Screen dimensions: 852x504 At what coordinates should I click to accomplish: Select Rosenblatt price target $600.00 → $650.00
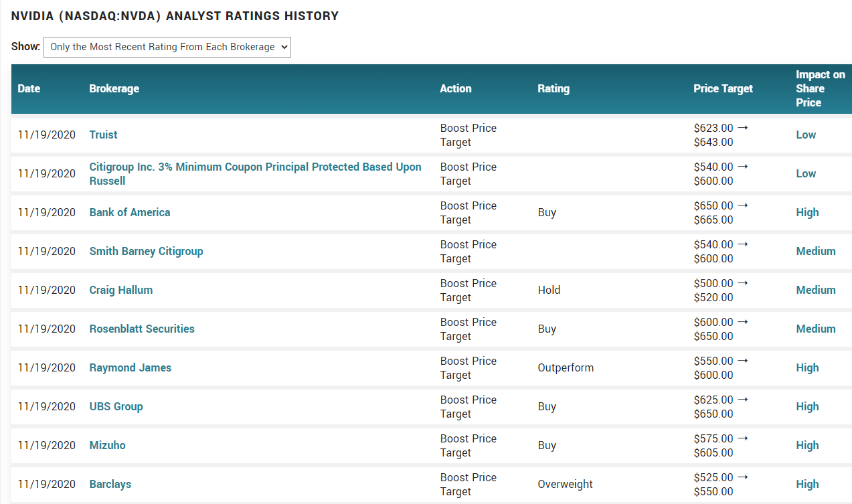point(721,329)
